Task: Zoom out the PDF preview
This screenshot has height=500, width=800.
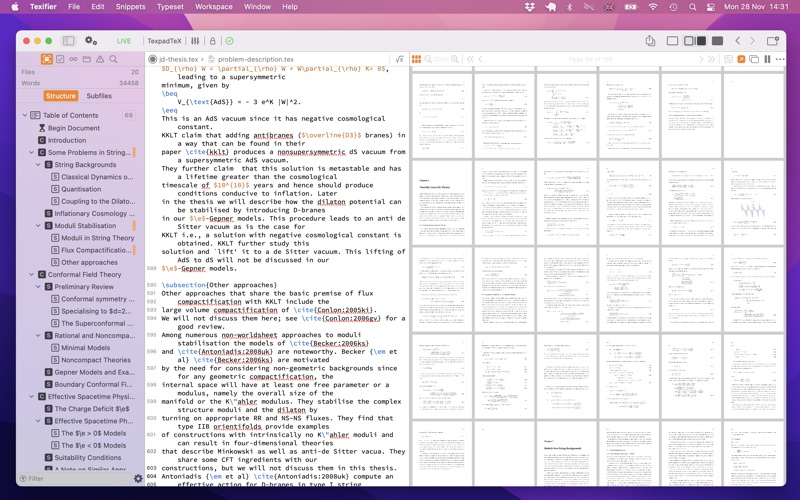Action: pos(428,59)
